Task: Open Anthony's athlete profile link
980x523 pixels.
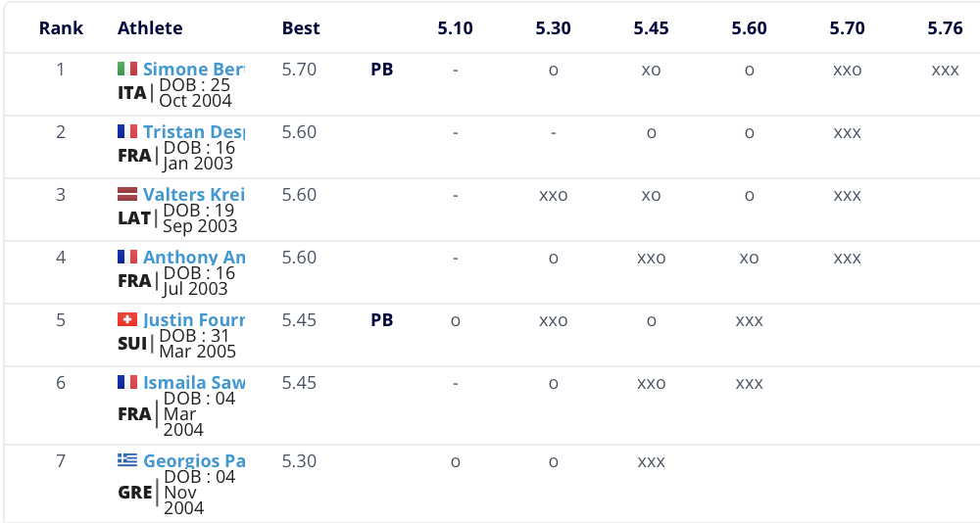Action: pyautogui.click(x=193, y=258)
